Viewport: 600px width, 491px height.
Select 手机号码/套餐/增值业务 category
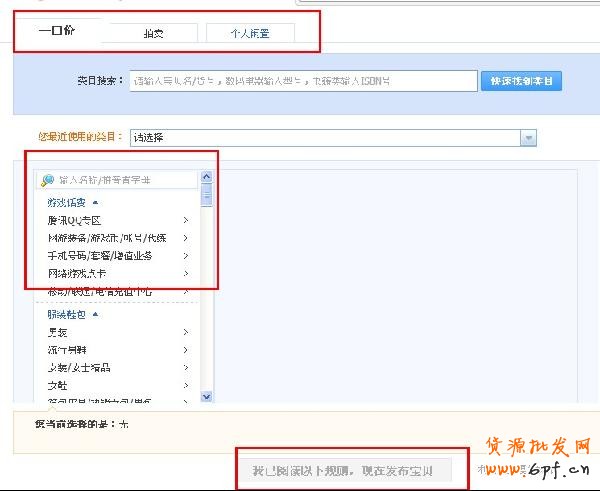click(x=100, y=256)
